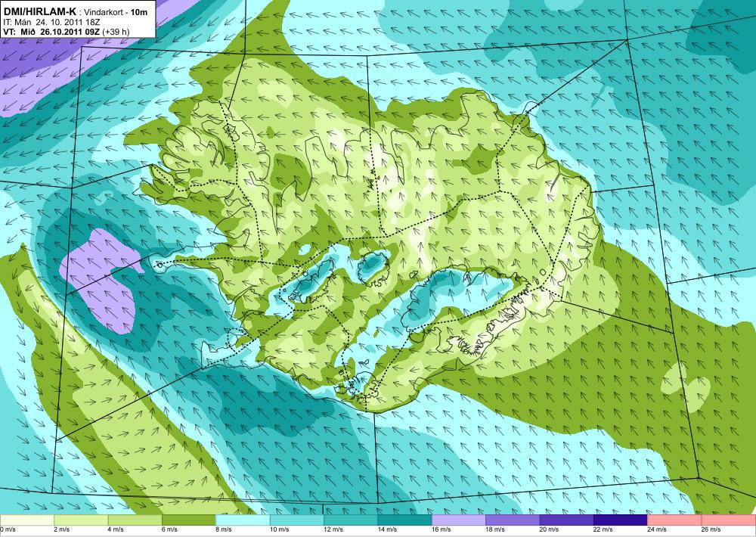Click the "18 m/s" legend label
This screenshot has width=756, height=537.
[x=495, y=529]
